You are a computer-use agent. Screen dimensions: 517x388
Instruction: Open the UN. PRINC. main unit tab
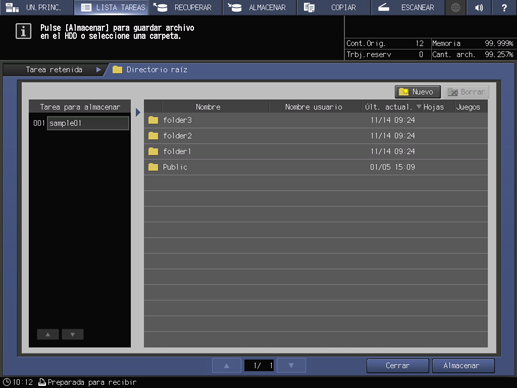pos(36,7)
